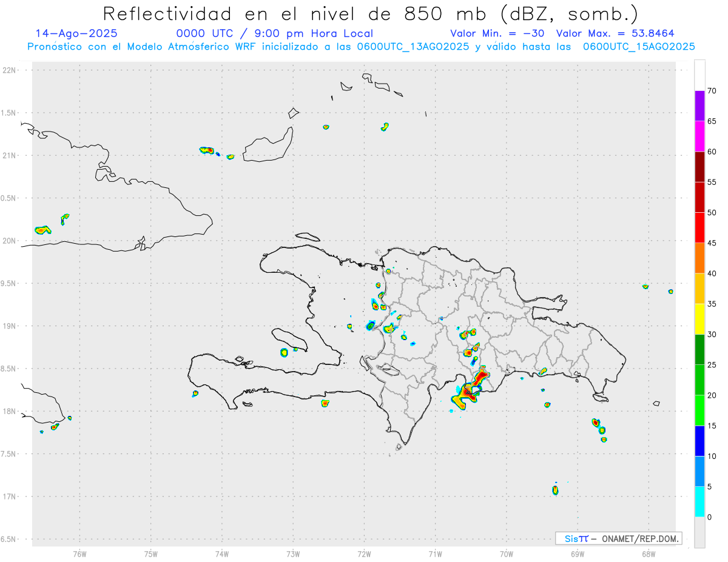Click the legend value '10'

click(712, 457)
